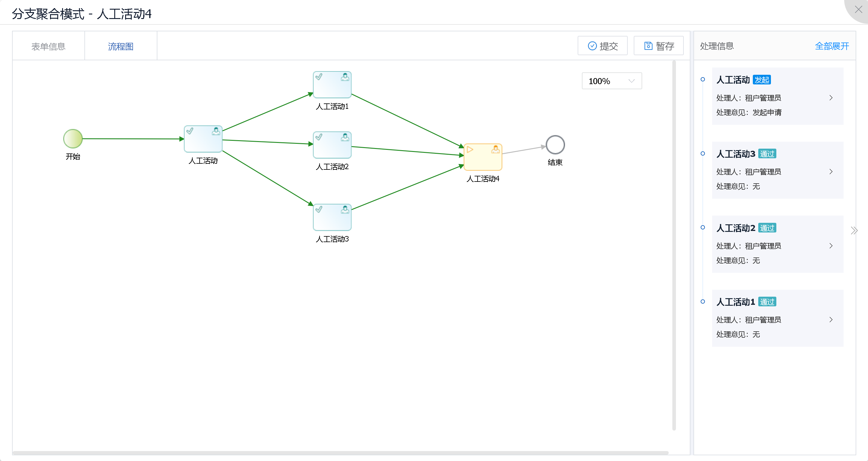The height and width of the screenshot is (461, 868).
Task: Select the 人工活动2 task node
Action: click(332, 145)
